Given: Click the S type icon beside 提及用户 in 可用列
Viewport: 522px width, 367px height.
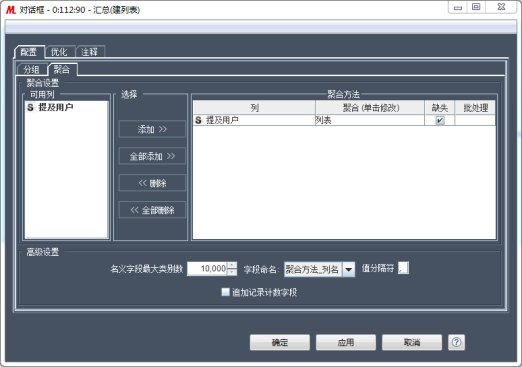Looking at the screenshot, I should 30,107.
